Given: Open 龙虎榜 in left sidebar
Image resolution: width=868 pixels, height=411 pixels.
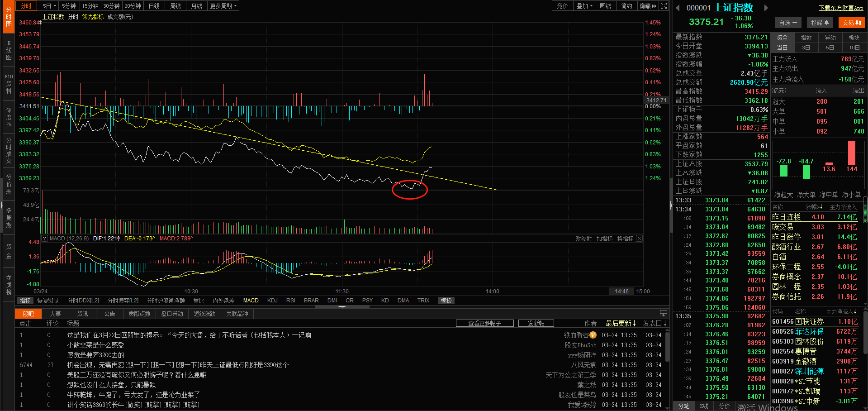Looking at the screenshot, I should (x=9, y=285).
